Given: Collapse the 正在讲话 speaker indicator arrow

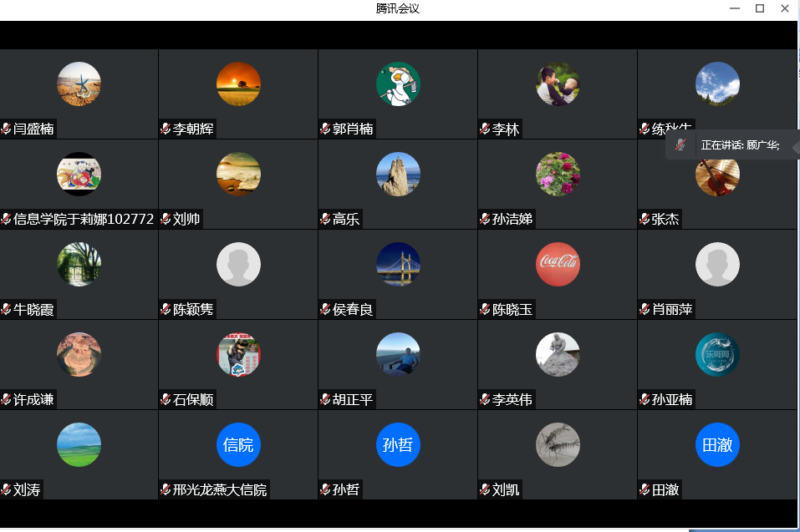Looking at the screenshot, I should (795, 145).
